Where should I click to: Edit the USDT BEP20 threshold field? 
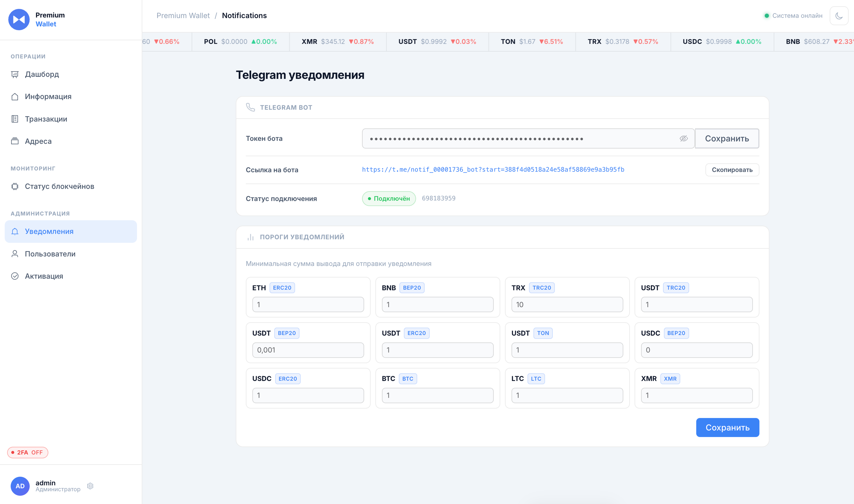(308, 350)
